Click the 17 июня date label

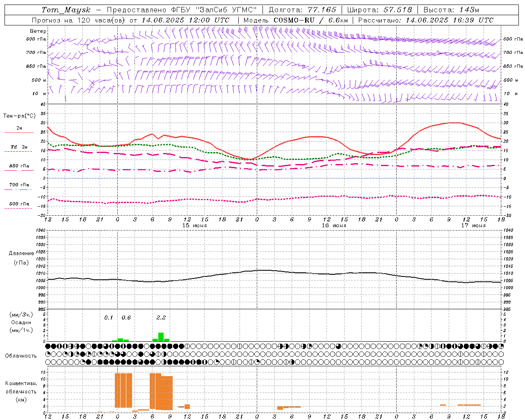(473, 226)
